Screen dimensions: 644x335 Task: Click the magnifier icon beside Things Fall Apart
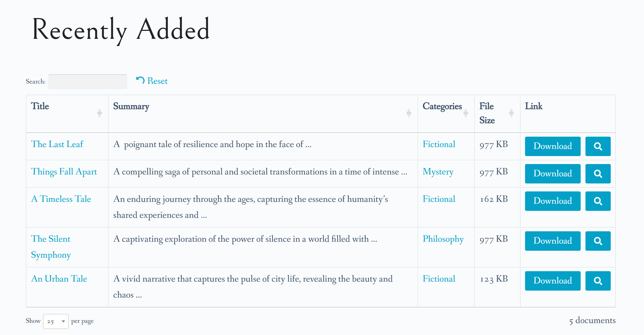click(598, 174)
